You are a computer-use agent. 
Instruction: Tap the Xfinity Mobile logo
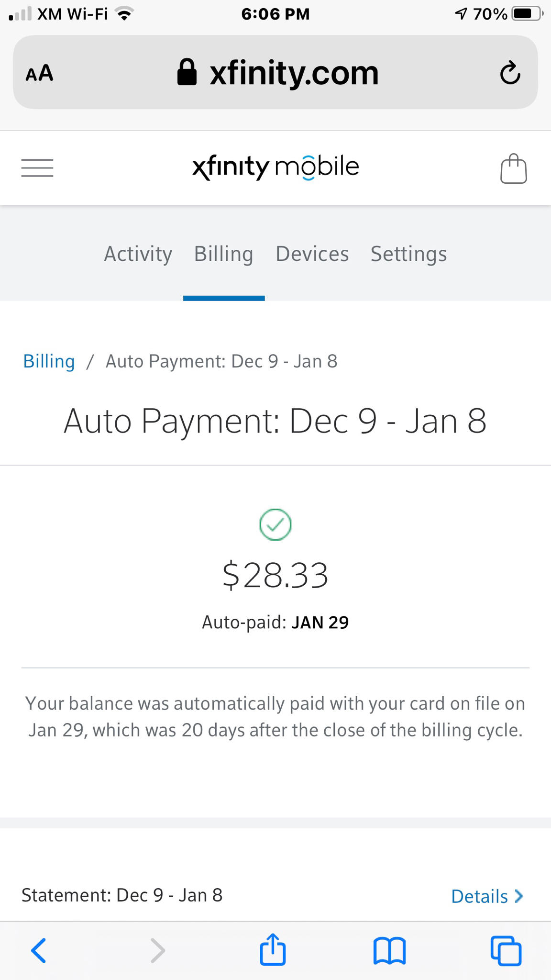pos(275,167)
